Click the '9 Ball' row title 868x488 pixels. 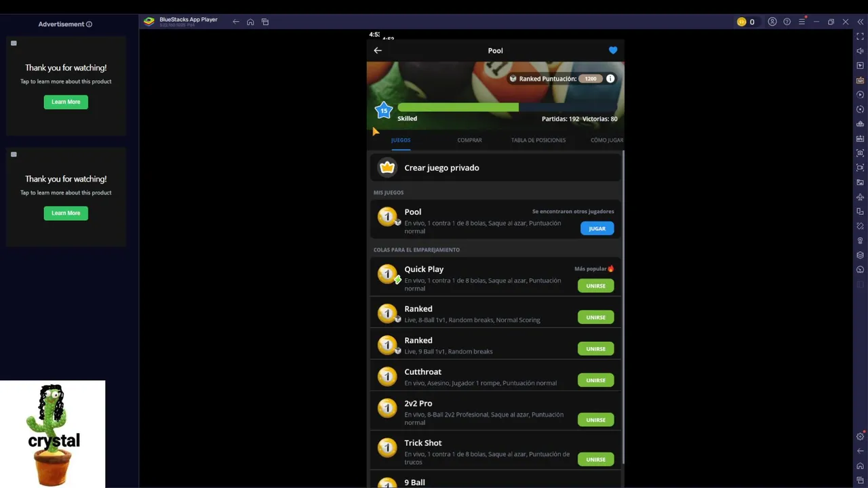[x=415, y=483]
